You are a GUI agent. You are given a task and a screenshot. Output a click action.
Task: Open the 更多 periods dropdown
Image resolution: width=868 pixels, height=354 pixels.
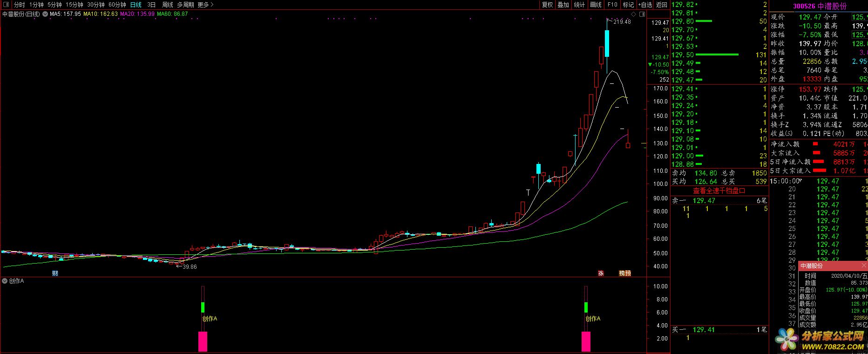205,5
